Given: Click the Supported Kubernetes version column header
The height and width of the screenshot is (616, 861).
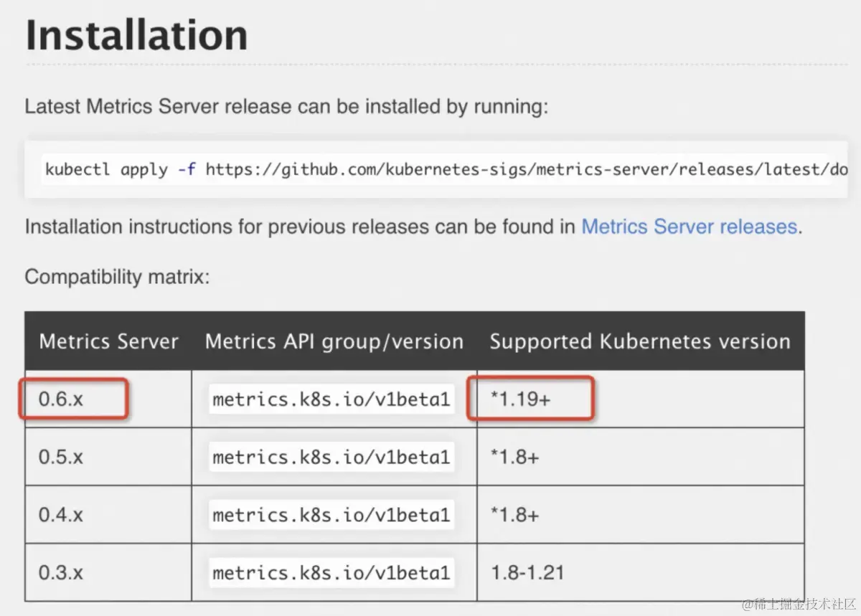Looking at the screenshot, I should click(x=640, y=341).
